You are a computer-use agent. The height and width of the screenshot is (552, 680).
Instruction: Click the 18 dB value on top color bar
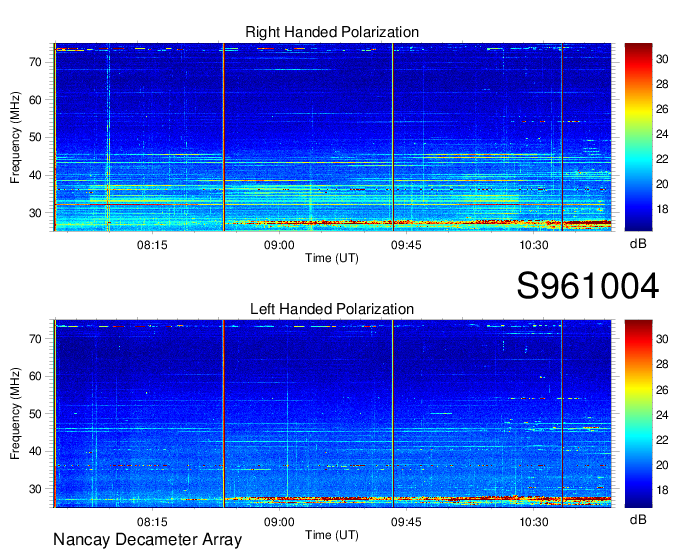click(662, 209)
